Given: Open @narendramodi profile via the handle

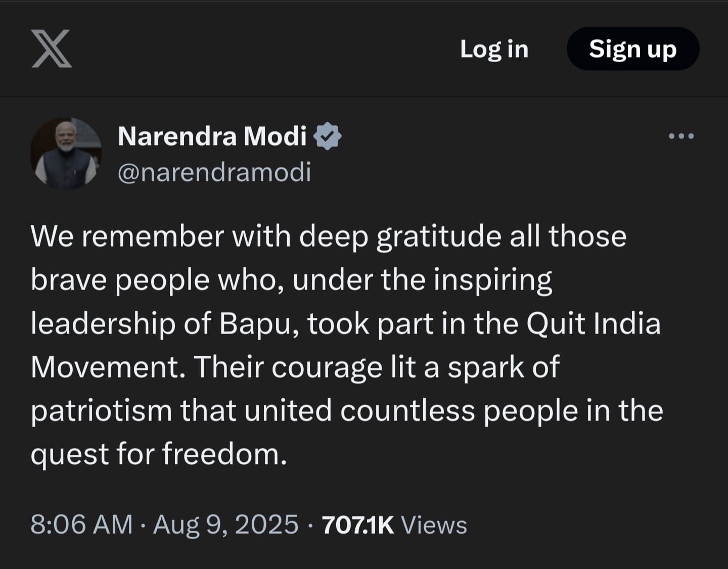Looking at the screenshot, I should [x=214, y=172].
